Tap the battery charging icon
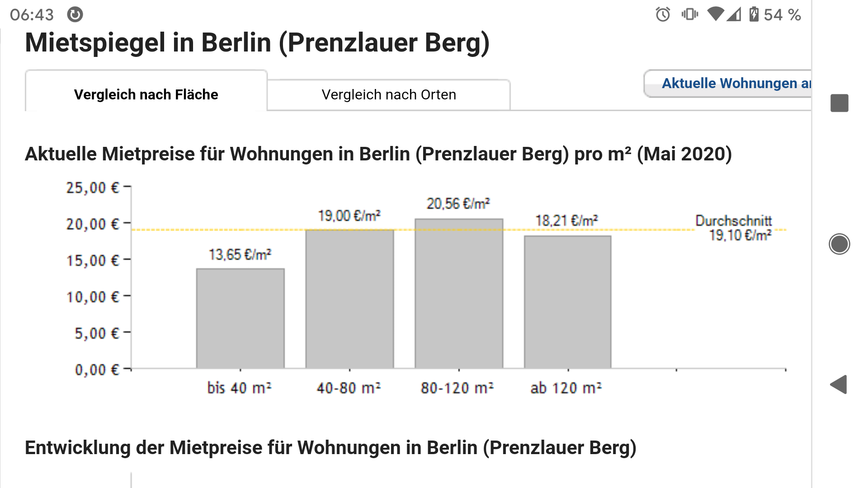Image resolution: width=868 pixels, height=488 pixels. [x=754, y=14]
